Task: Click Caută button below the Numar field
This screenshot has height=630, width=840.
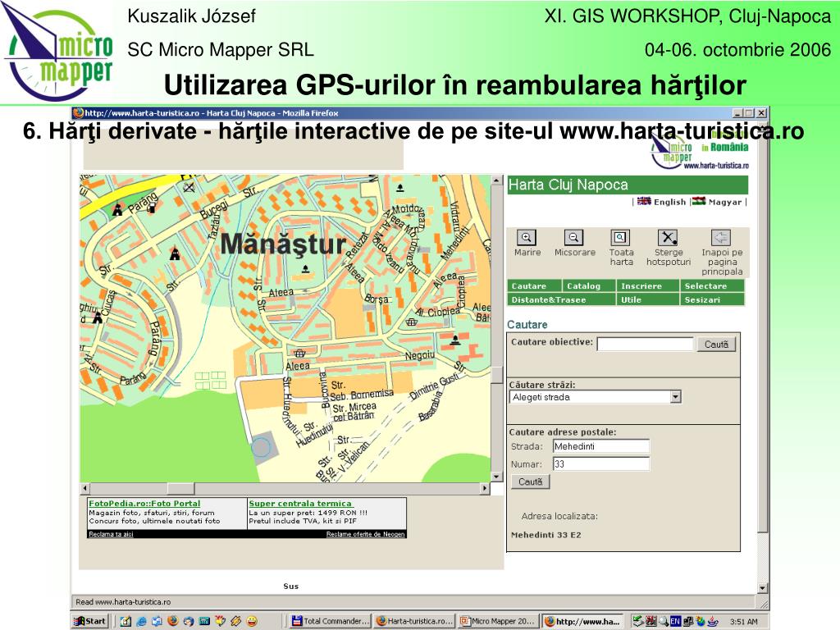Action: click(531, 482)
